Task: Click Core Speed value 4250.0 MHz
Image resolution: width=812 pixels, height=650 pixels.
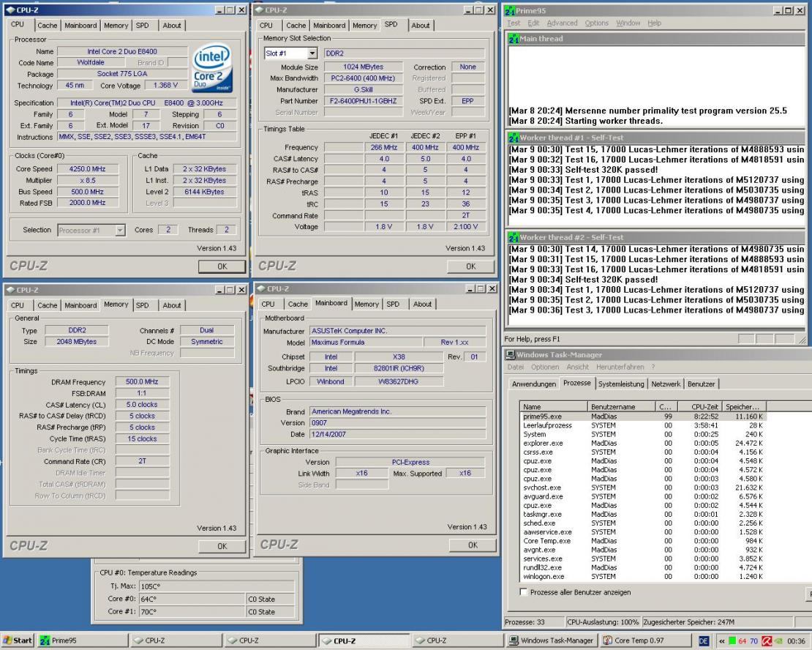Action: coord(88,169)
